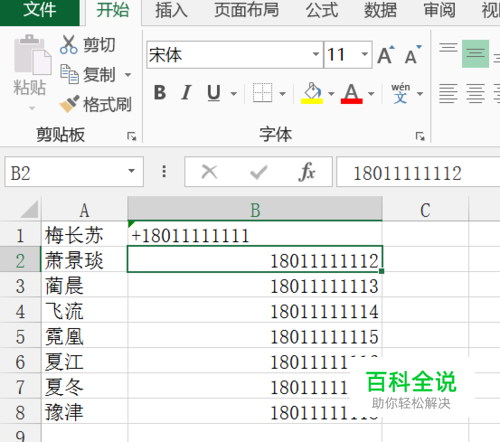The height and width of the screenshot is (442, 500).
Task: Click the wén phonetic guide icon
Action: pos(401,93)
